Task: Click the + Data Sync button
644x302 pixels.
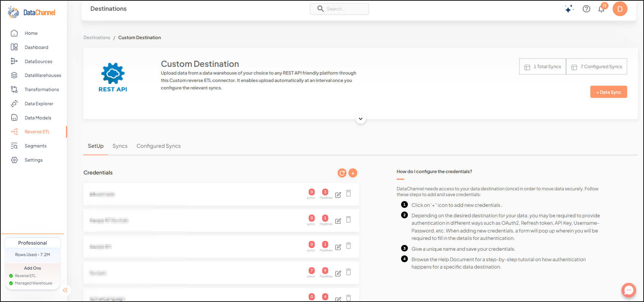Action: (x=609, y=92)
